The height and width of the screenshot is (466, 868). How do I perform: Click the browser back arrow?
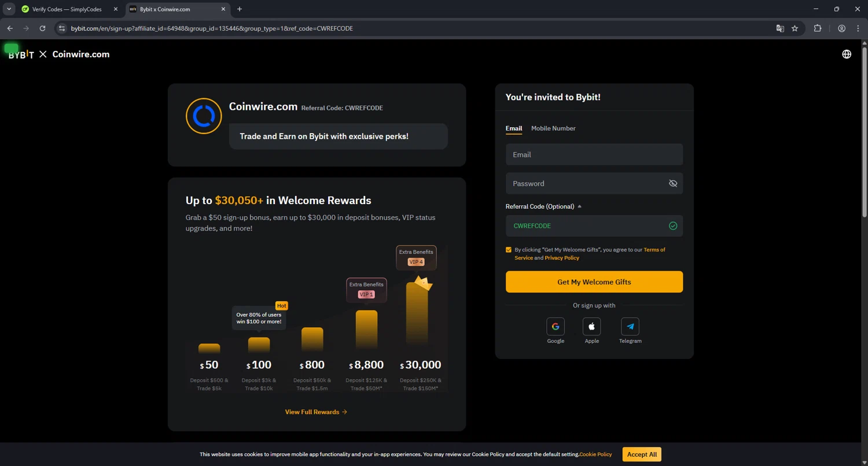[10, 28]
